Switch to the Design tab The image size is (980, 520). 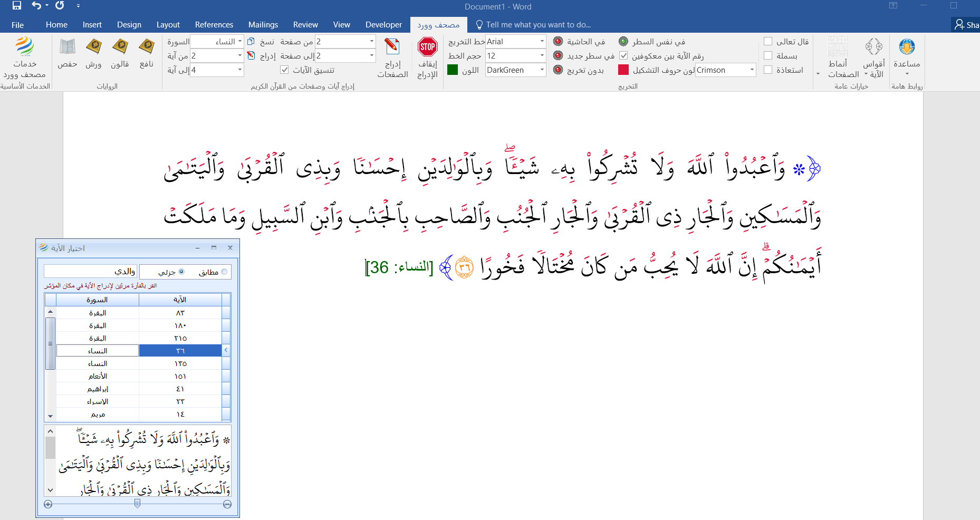129,25
